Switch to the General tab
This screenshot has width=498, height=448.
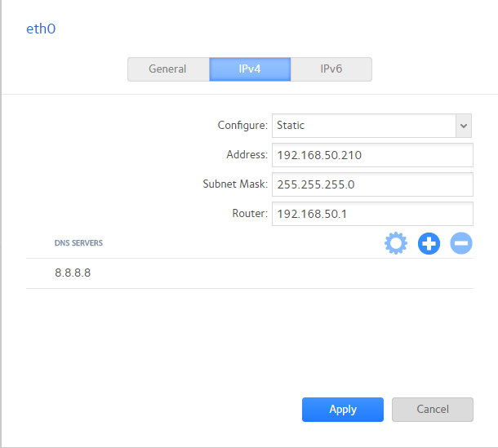(x=167, y=69)
